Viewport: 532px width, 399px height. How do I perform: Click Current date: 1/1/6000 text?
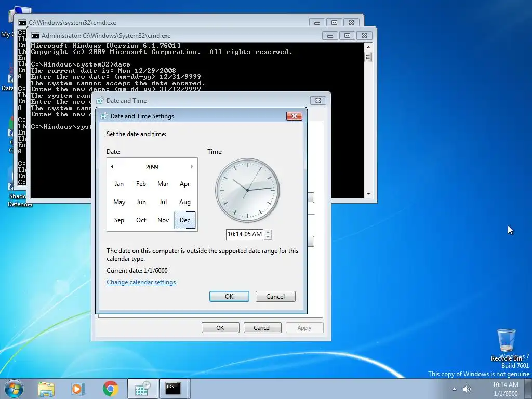(137, 271)
